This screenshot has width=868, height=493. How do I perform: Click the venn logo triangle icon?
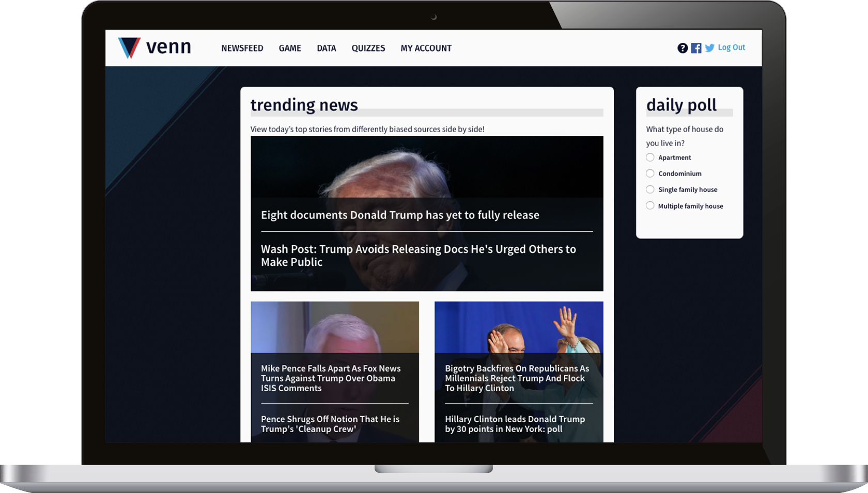(129, 48)
